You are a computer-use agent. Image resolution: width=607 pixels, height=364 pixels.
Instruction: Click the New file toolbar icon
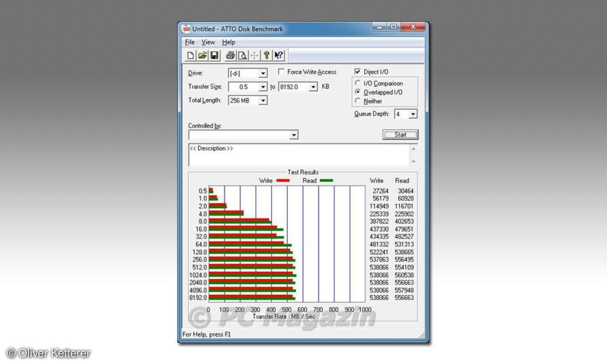[191, 56]
